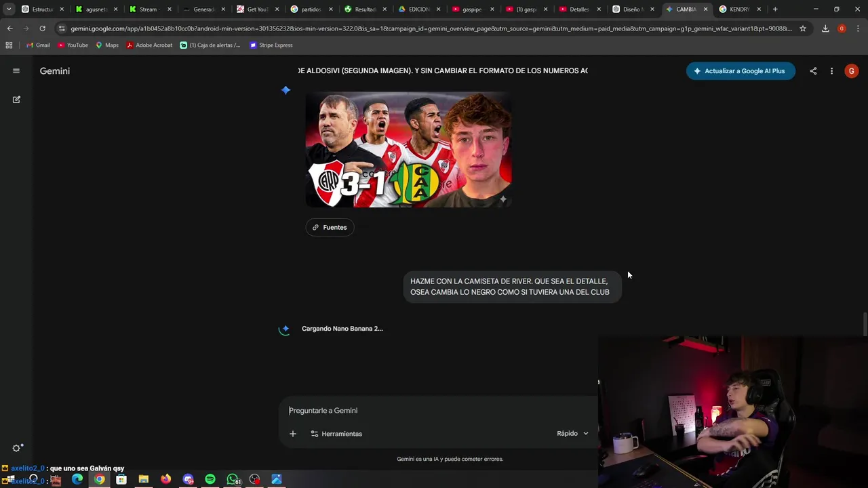Viewport: 868px width, 488px height.
Task: Switch to the Generad tab
Action: tap(203, 9)
